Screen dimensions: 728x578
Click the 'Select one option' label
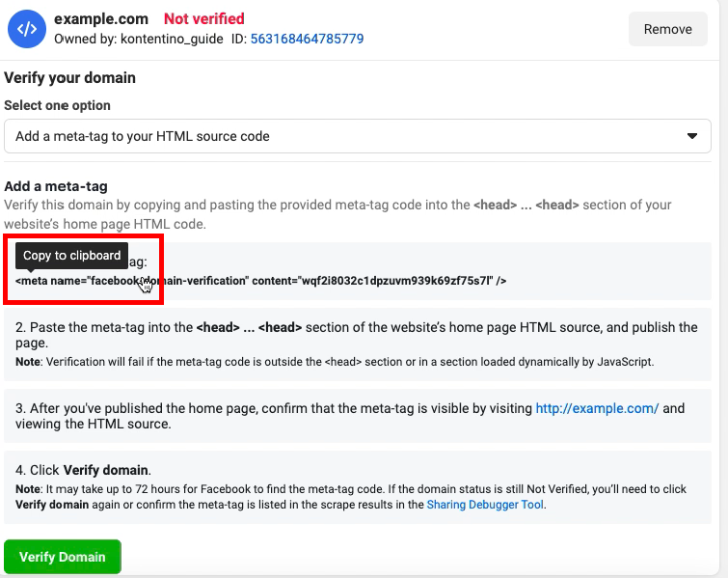click(x=57, y=105)
